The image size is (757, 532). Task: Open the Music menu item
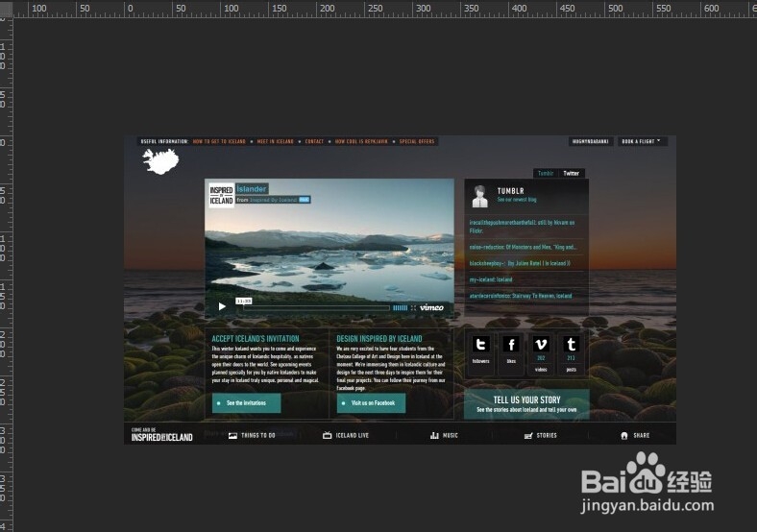[444, 435]
